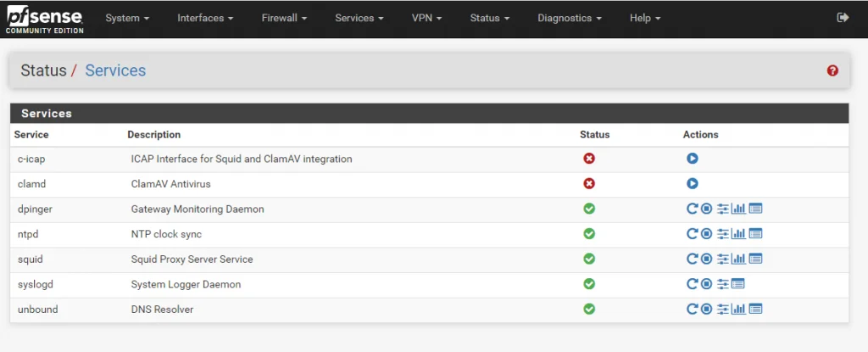This screenshot has width=868, height=352.
Task: Expand the Services dropdown menu
Action: [359, 18]
